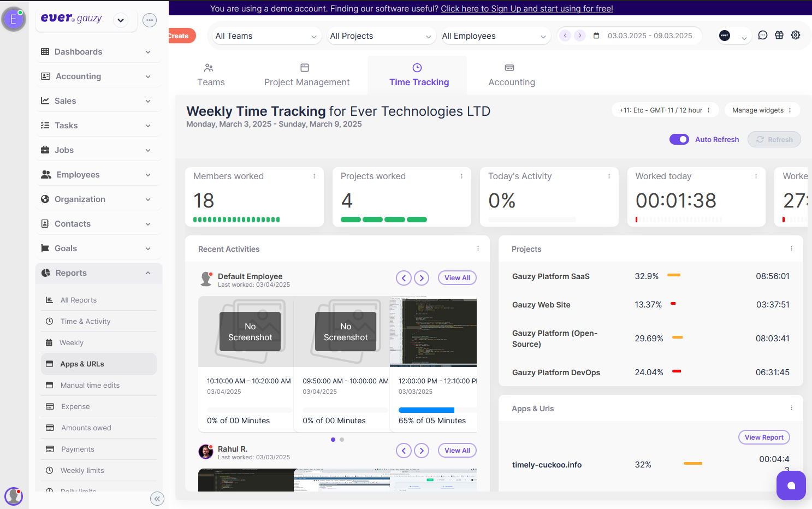
Task: Open Apps & Urls panel menu dots
Action: tap(791, 408)
